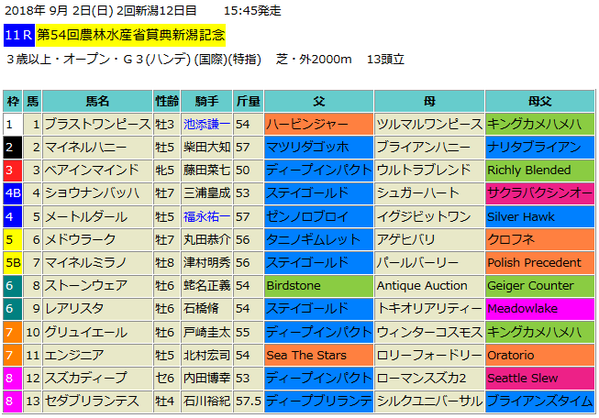Click the 11 R race number badge
The width and height of the screenshot is (599, 418).
(x=19, y=35)
